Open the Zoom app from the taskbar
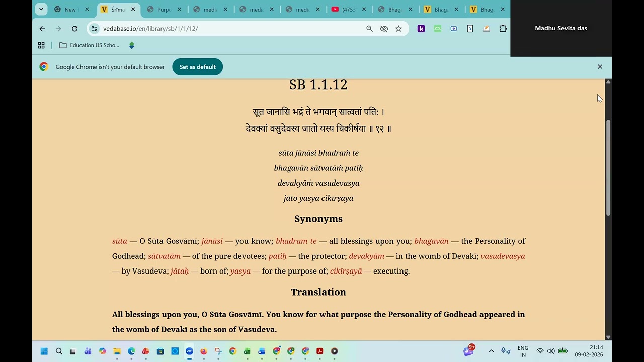The width and height of the screenshot is (644, 362). pos(189,351)
